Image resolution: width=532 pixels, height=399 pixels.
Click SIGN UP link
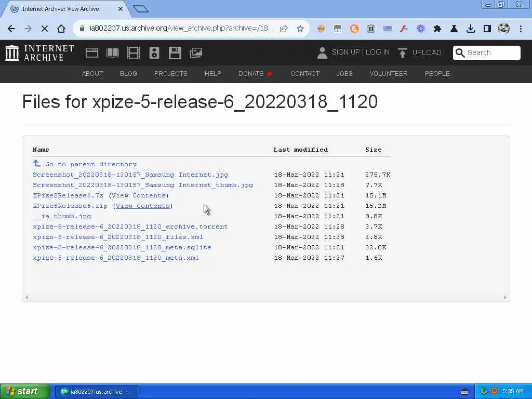345,52
